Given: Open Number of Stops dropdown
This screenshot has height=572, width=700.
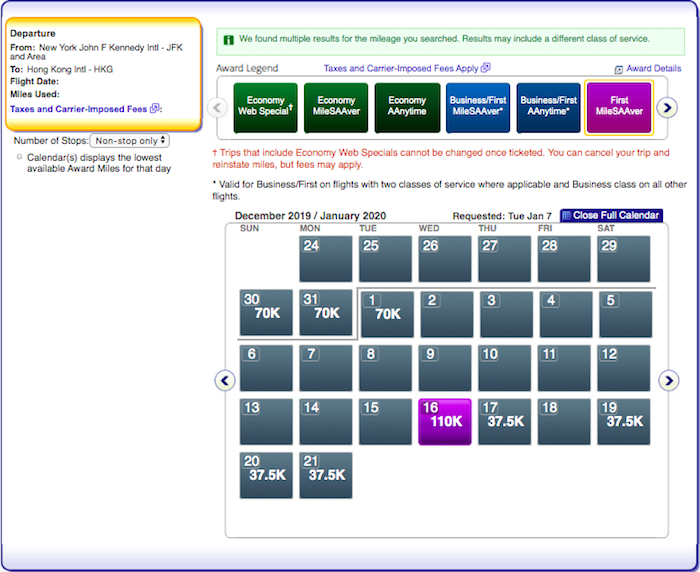Looking at the screenshot, I should pos(129,141).
